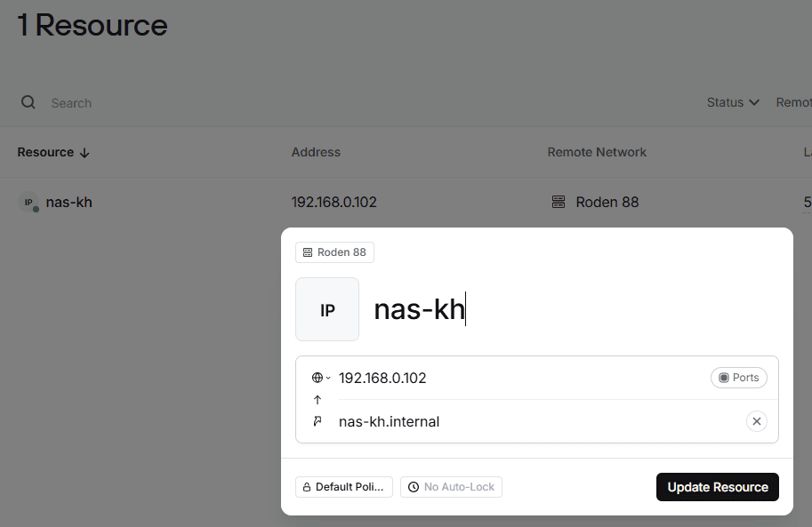The height and width of the screenshot is (527, 812).
Task: Click the Update Resource button
Action: click(717, 487)
